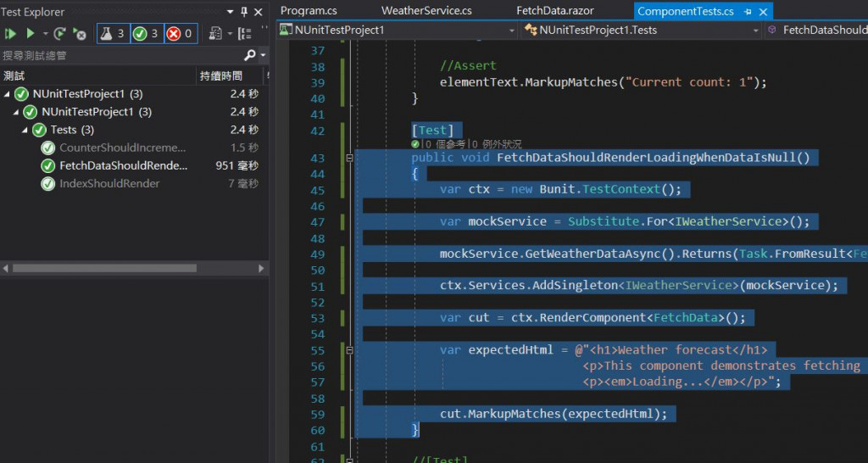
Task: Click the green Run tests play button
Action: tap(31, 34)
